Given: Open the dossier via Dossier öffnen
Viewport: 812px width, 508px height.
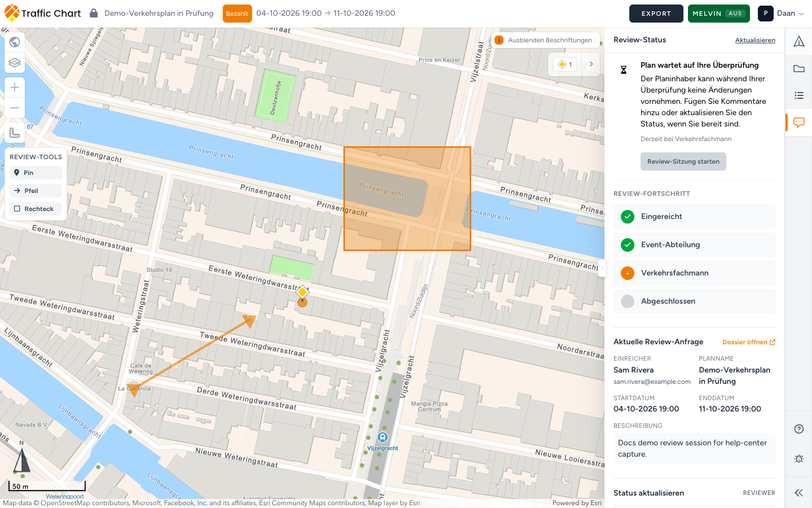Looking at the screenshot, I should click(x=749, y=342).
